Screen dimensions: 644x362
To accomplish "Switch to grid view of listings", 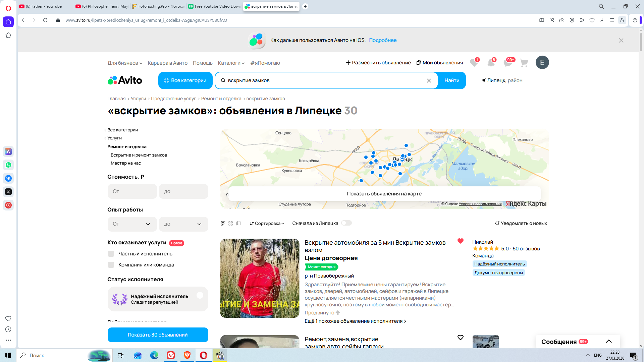I will pos(230,223).
